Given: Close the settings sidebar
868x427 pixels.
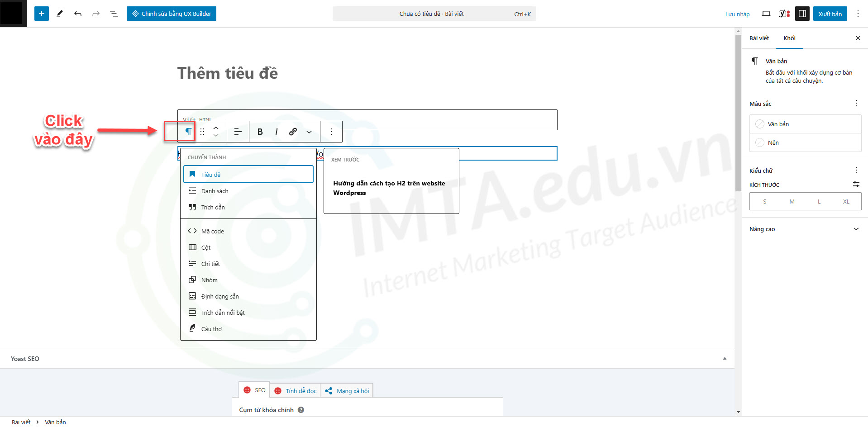Looking at the screenshot, I should (x=858, y=38).
